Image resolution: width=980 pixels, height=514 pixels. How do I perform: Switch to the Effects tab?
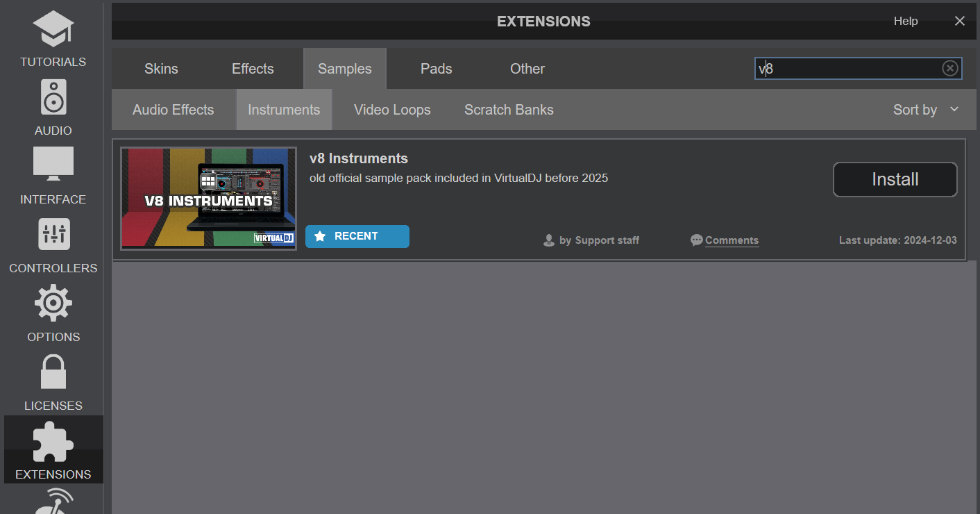[x=253, y=69]
